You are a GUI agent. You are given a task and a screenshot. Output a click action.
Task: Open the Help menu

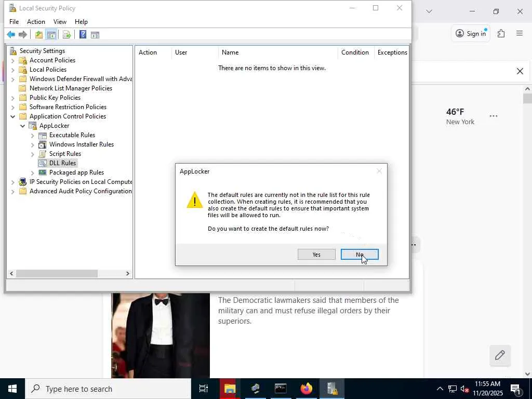[81, 22]
